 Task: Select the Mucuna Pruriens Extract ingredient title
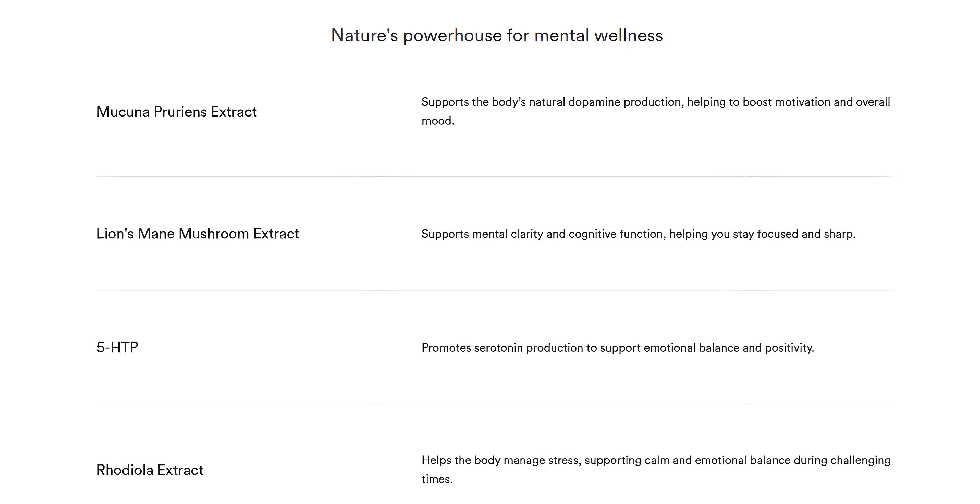[x=177, y=112]
